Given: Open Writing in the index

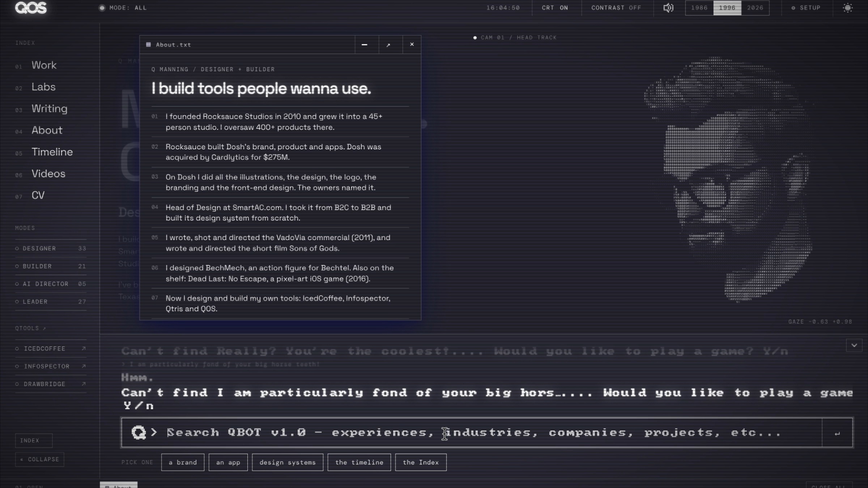Looking at the screenshot, I should [49, 108].
